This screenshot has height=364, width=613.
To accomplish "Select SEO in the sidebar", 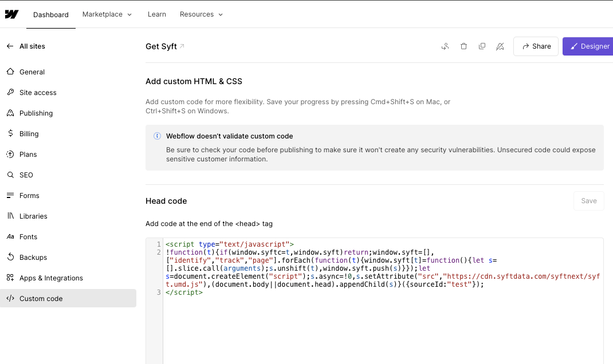I will (x=26, y=175).
